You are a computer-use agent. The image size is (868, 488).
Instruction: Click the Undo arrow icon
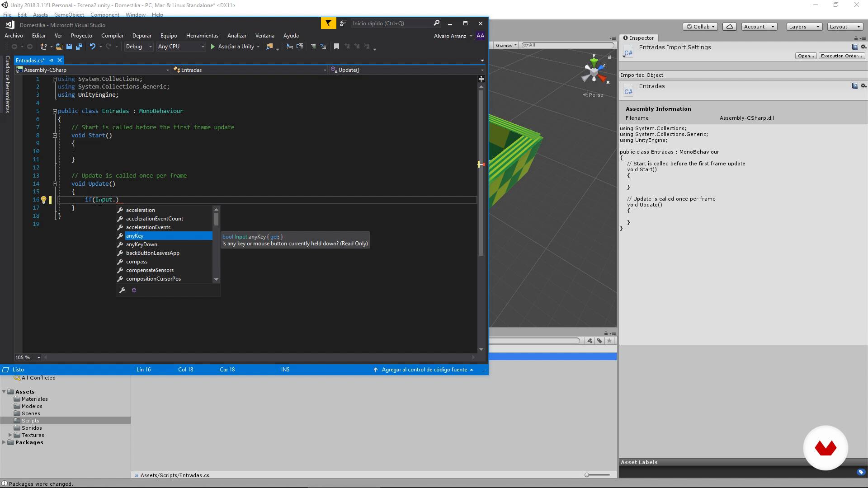click(93, 47)
